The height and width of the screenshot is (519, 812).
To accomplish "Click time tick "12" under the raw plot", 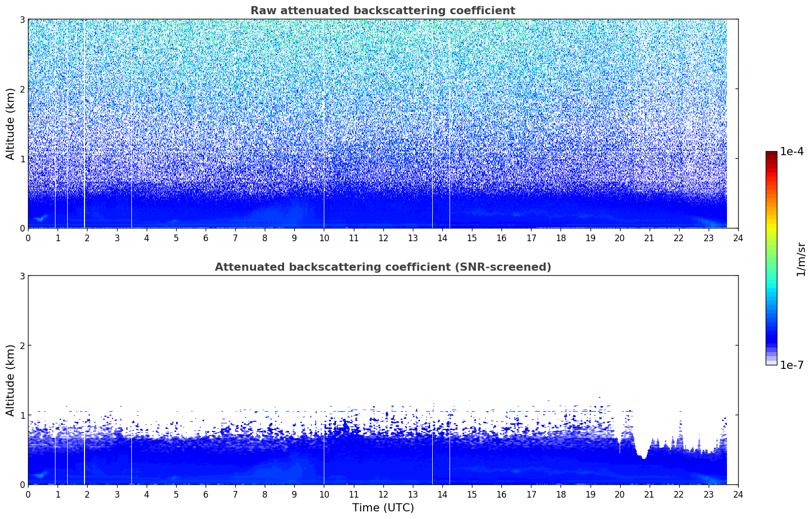I will pos(383,238).
